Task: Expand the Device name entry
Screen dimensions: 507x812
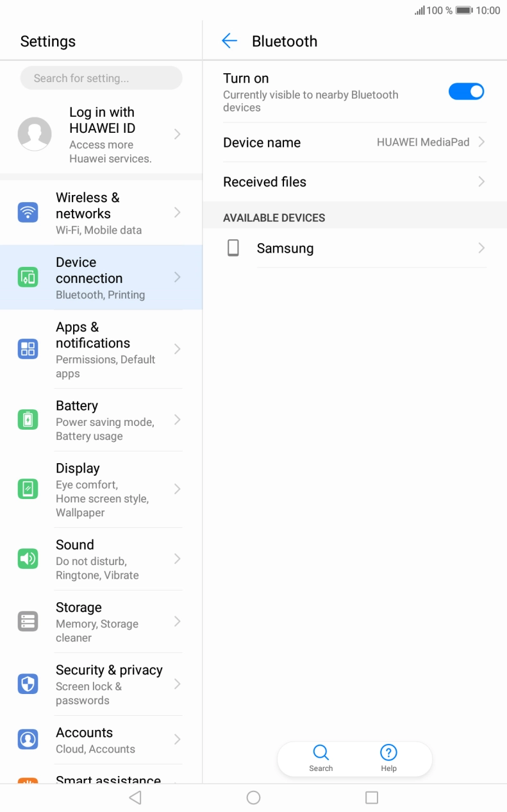Action: click(481, 142)
